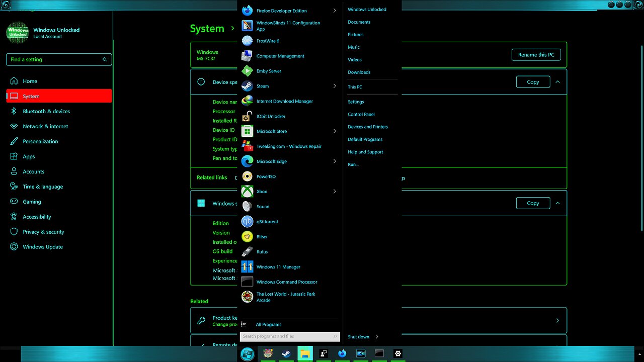The image size is (644, 362).
Task: Launch Firefox Developer Edition from the start menu
Action: 282,11
